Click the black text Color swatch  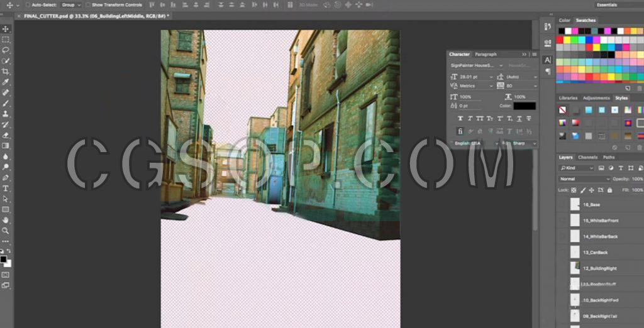(524, 106)
